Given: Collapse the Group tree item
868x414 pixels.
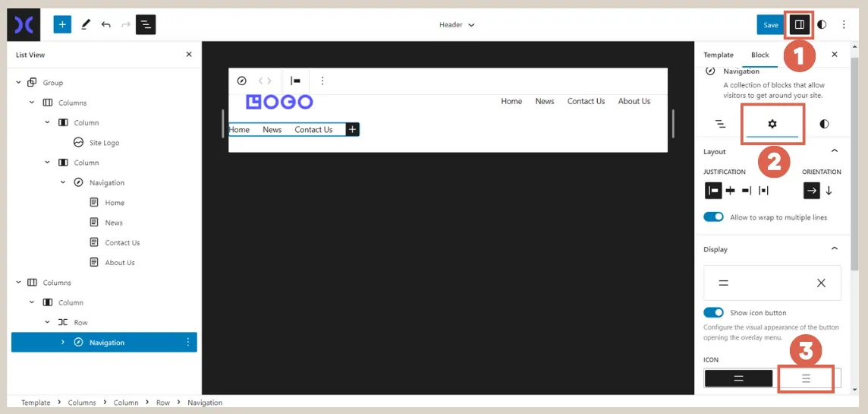Looking at the screenshot, I should click(19, 83).
